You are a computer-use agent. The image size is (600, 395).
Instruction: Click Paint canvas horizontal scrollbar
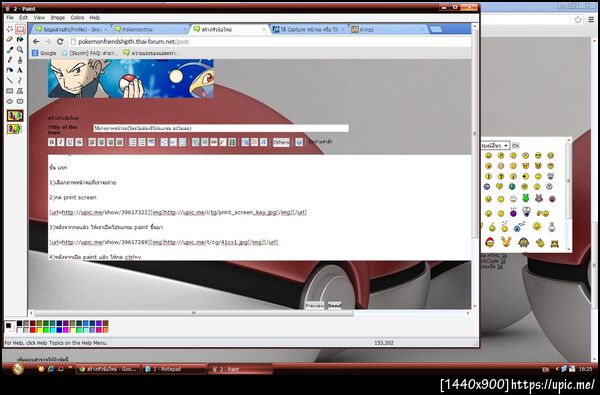point(249,313)
